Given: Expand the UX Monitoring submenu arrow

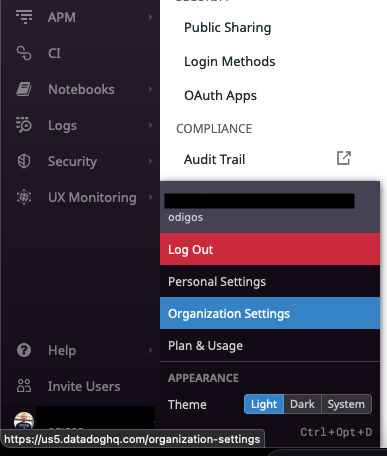Looking at the screenshot, I should (x=151, y=197).
